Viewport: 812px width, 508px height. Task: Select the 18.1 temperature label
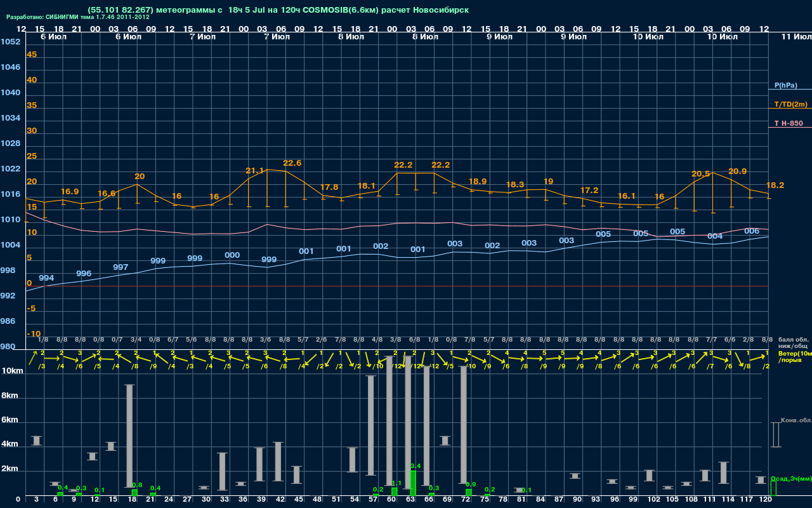(x=367, y=186)
